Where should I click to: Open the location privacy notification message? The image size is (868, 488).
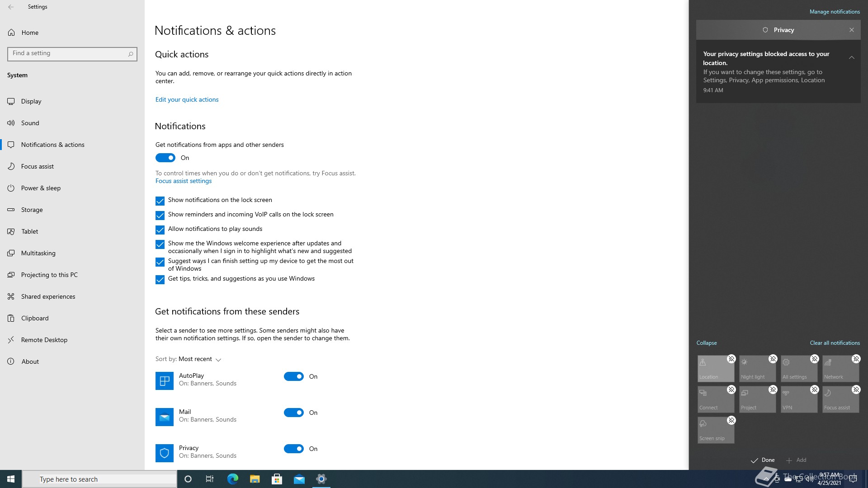click(778, 72)
